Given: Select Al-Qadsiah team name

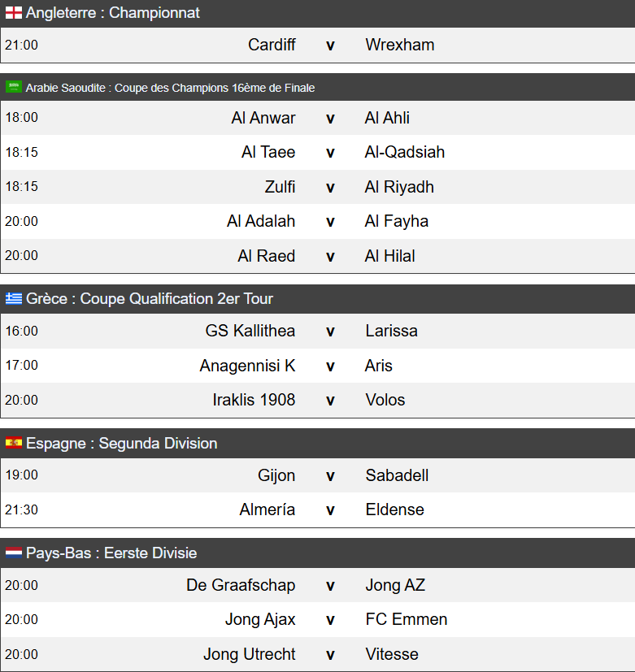Looking at the screenshot, I should (404, 152).
